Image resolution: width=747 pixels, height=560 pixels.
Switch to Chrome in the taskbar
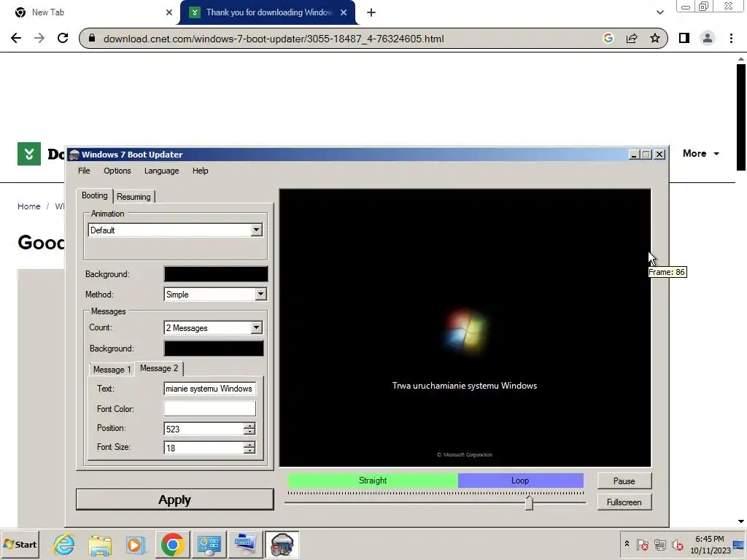(172, 544)
